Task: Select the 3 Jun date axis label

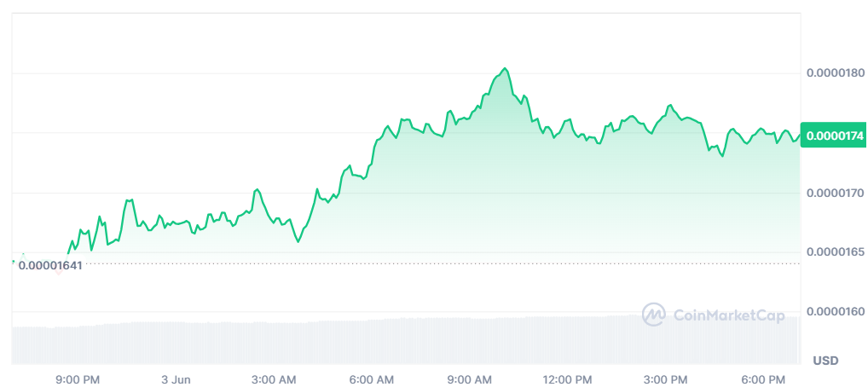Action: [176, 380]
